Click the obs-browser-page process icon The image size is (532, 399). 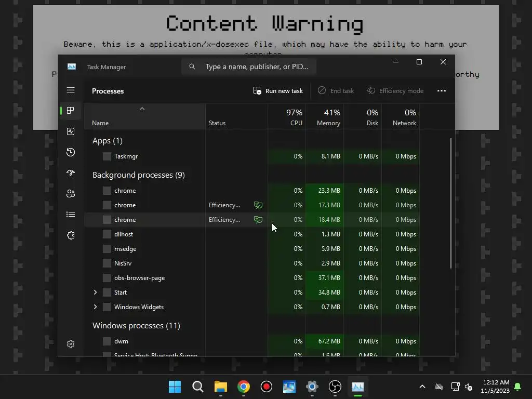(x=107, y=278)
